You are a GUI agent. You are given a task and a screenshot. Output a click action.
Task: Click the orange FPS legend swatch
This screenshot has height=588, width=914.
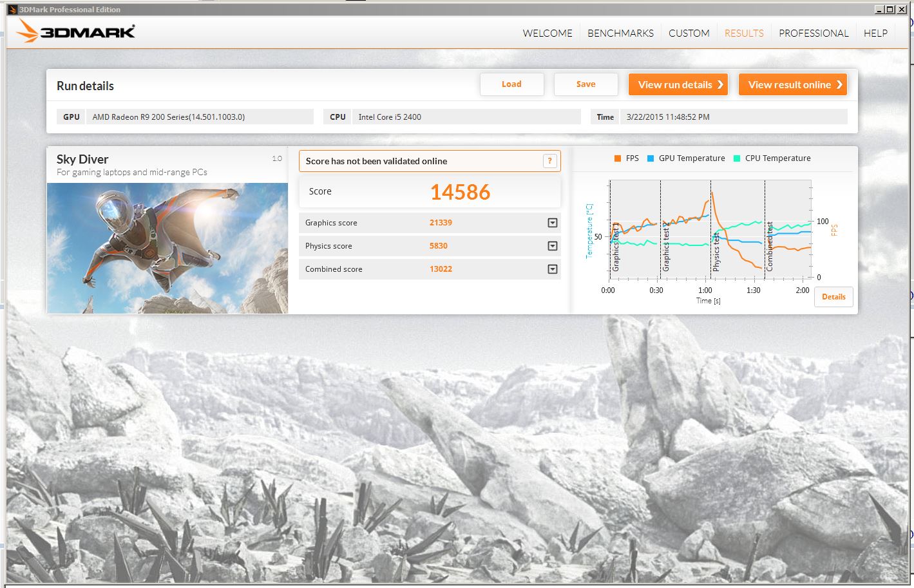pos(618,158)
